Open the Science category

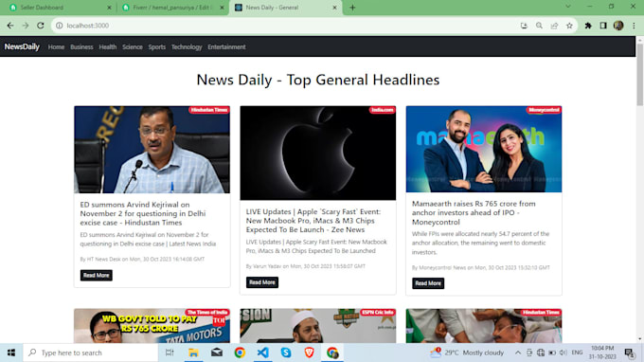point(133,46)
